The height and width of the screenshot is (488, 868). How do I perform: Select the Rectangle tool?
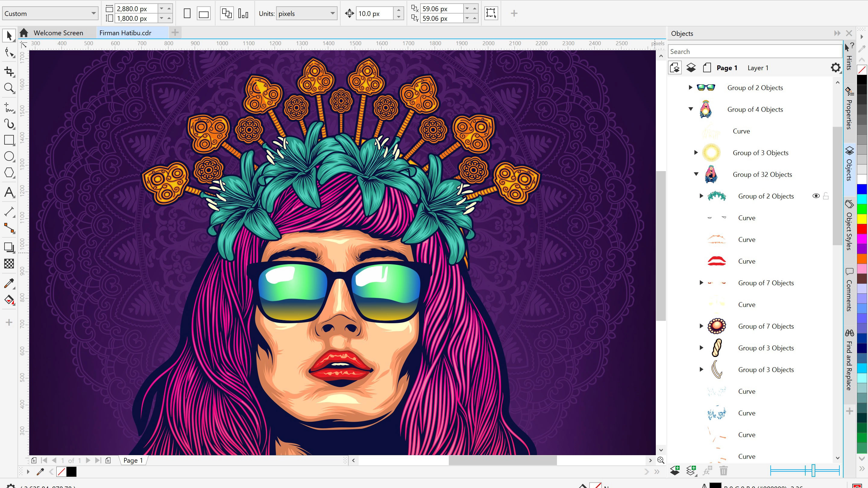(x=9, y=140)
